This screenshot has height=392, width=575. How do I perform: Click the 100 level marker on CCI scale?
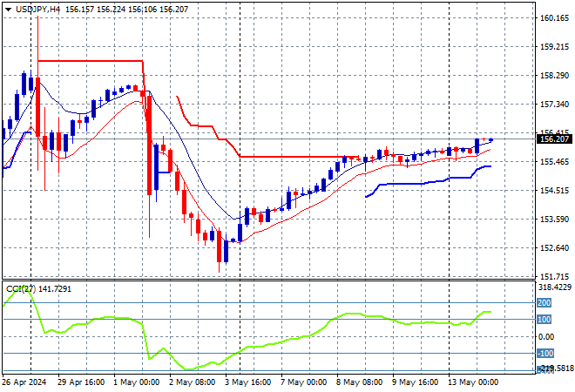545,320
